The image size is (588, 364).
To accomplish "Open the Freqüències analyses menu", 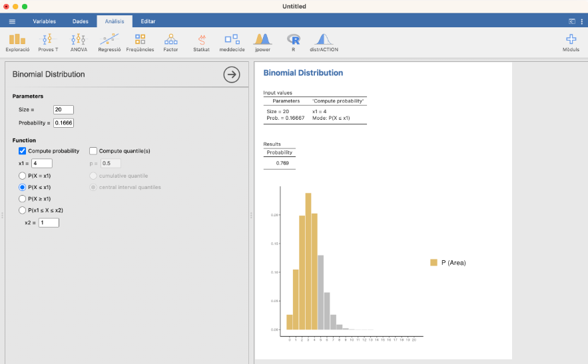I will point(141,43).
